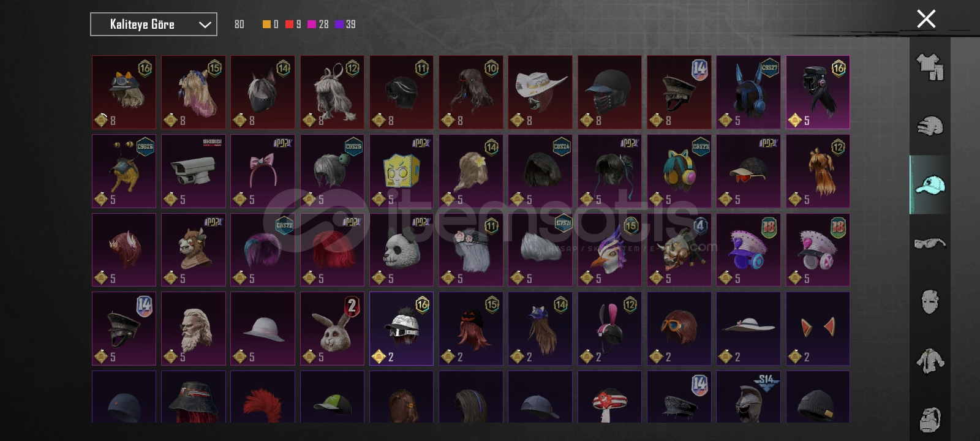
Task: Click the purple quality count swatch
Action: [339, 24]
